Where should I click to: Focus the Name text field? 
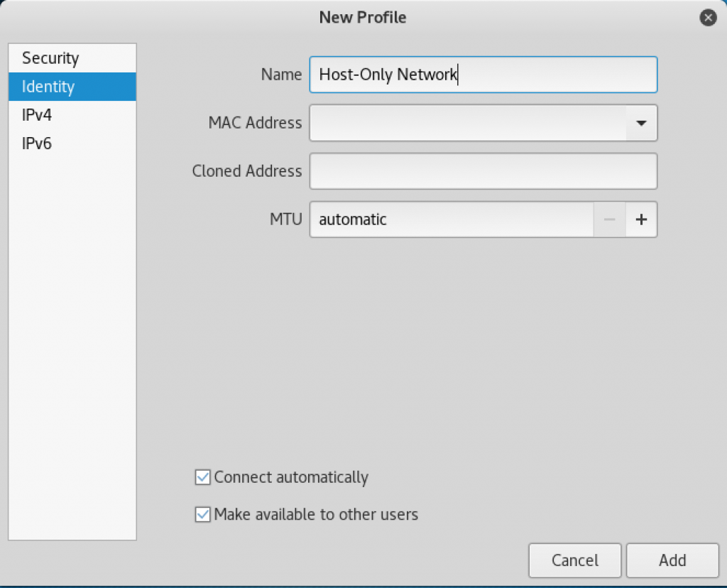[x=483, y=75]
